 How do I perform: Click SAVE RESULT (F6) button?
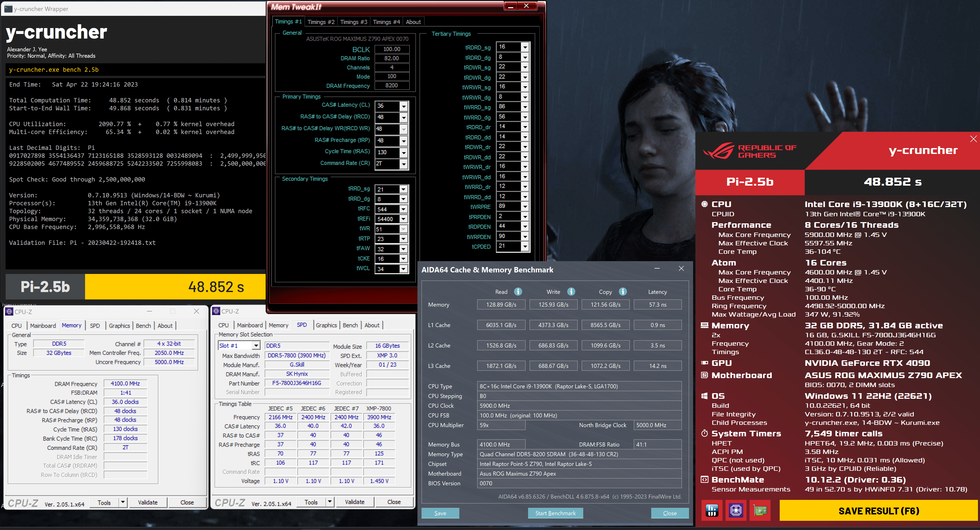click(879, 511)
